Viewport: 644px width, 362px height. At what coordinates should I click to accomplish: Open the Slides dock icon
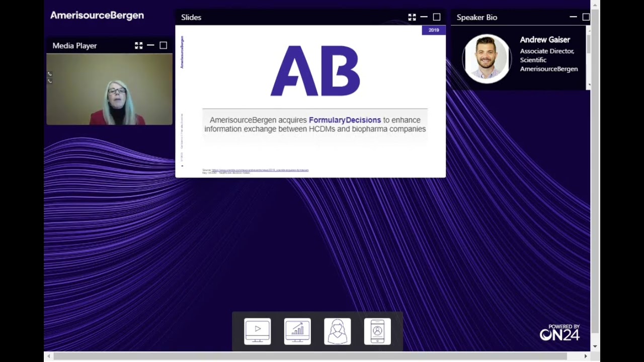click(297, 331)
